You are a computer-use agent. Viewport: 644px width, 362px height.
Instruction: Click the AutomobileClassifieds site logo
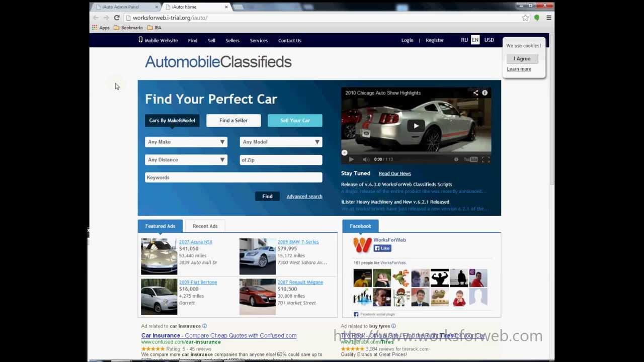coord(218,62)
